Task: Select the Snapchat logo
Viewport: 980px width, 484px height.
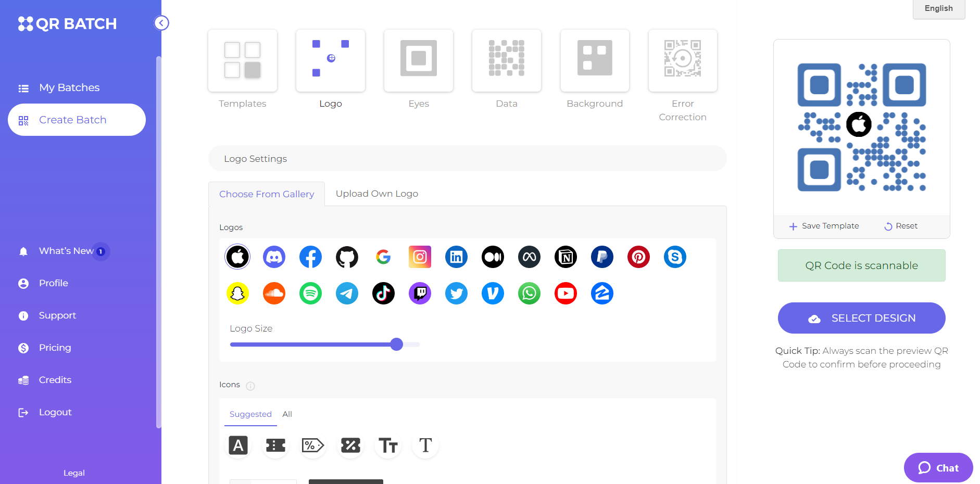Action: point(237,294)
